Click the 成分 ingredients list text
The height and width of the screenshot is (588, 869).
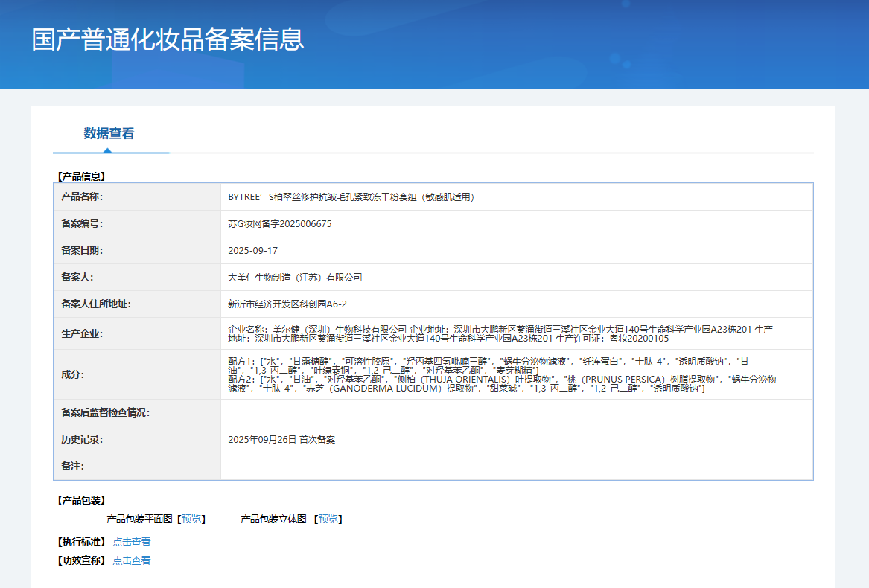[x=500, y=374]
